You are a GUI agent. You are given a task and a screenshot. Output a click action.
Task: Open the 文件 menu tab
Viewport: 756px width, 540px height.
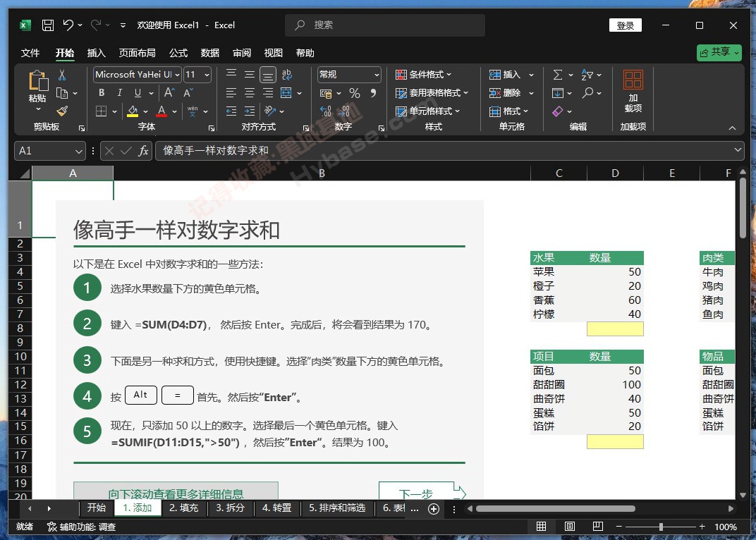pos(30,53)
